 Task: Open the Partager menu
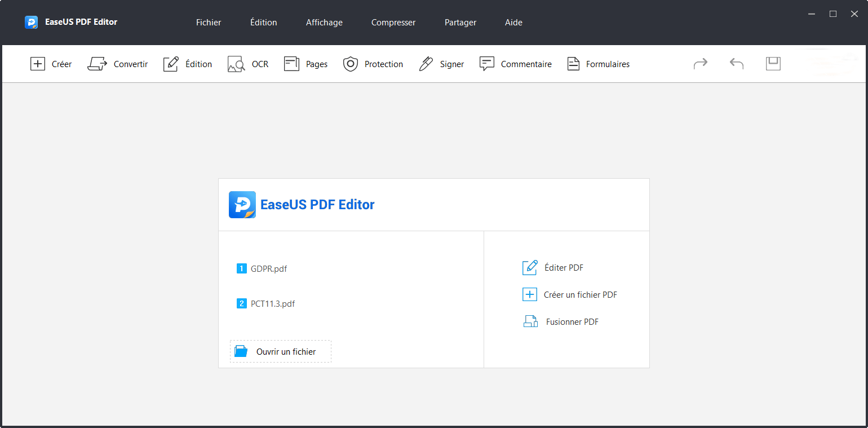(x=460, y=22)
